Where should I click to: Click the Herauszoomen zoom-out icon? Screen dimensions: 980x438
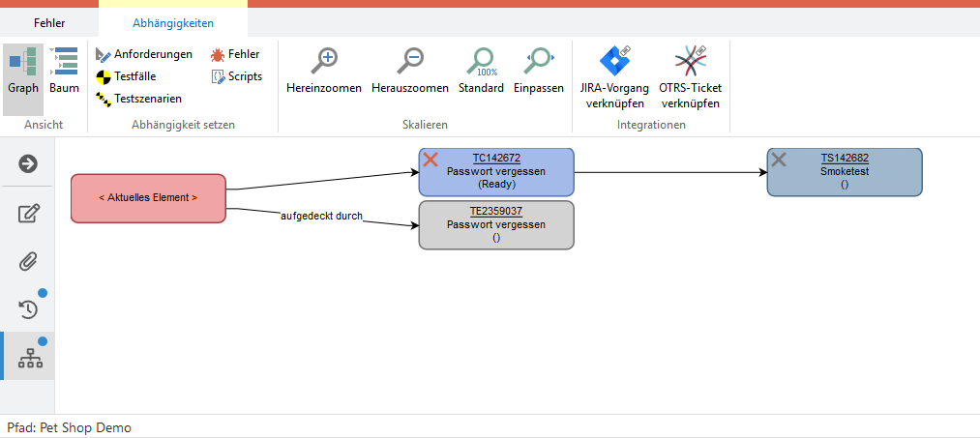point(409,63)
